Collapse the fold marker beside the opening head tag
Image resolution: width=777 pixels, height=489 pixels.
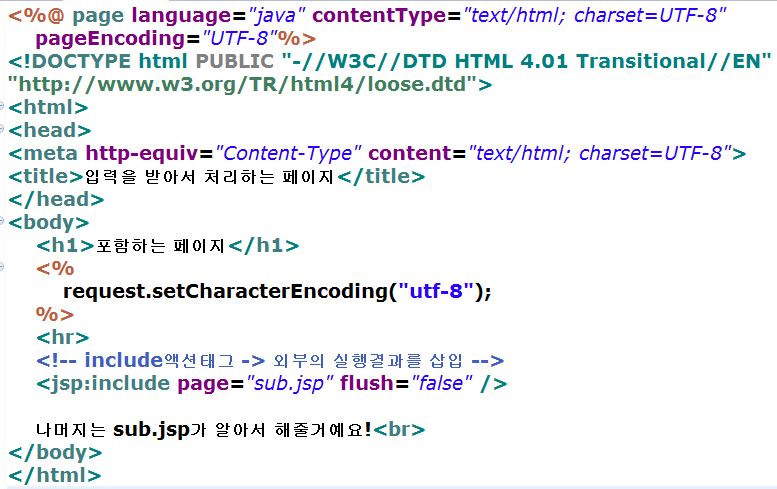coord(2,129)
